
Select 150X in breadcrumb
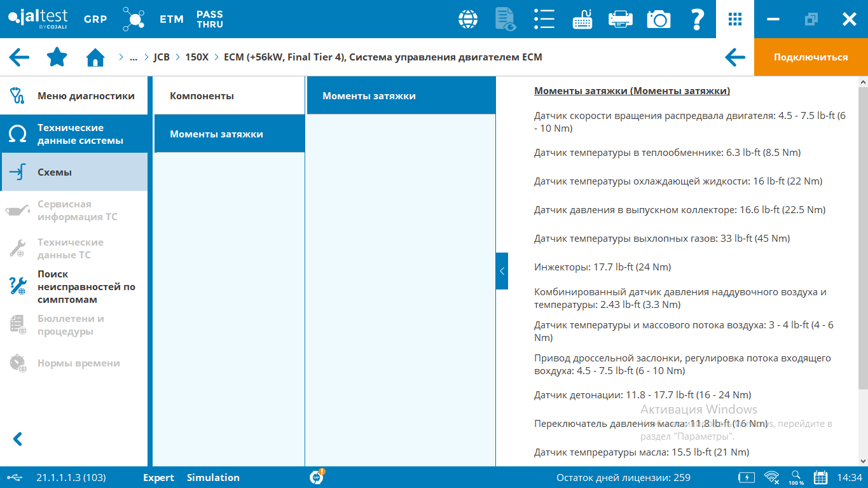pyautogui.click(x=196, y=57)
